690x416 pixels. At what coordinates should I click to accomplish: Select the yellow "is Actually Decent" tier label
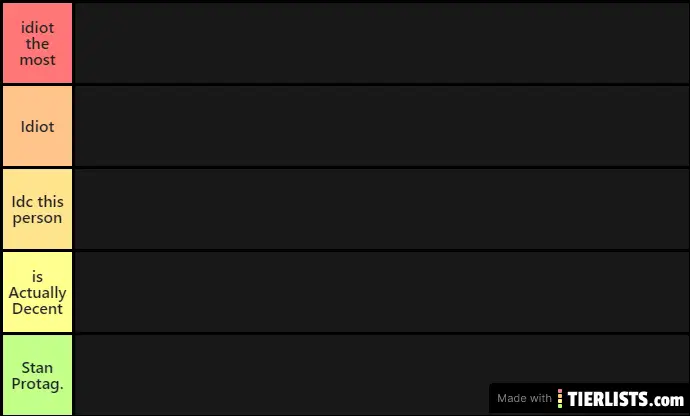(x=37, y=292)
